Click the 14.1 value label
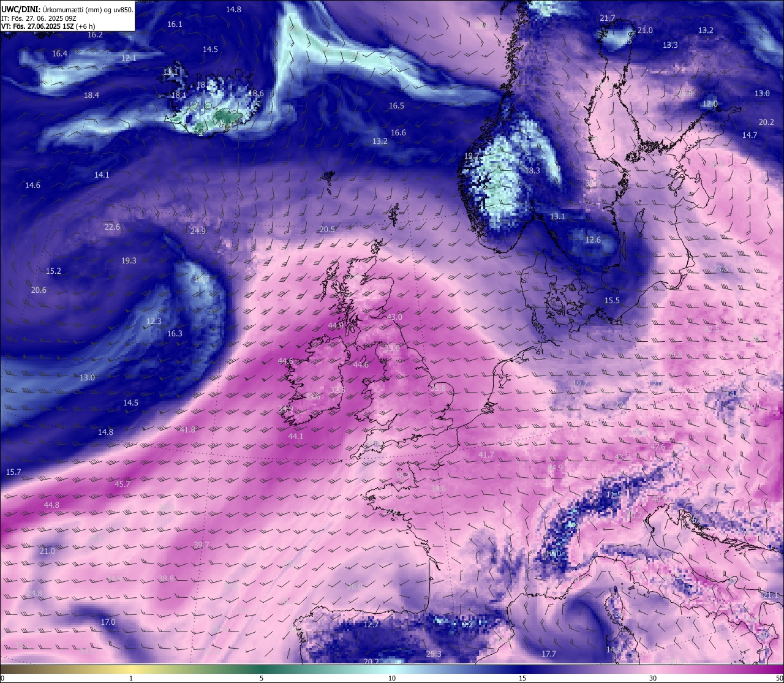Screen dimensions: 784x683 (102, 175)
